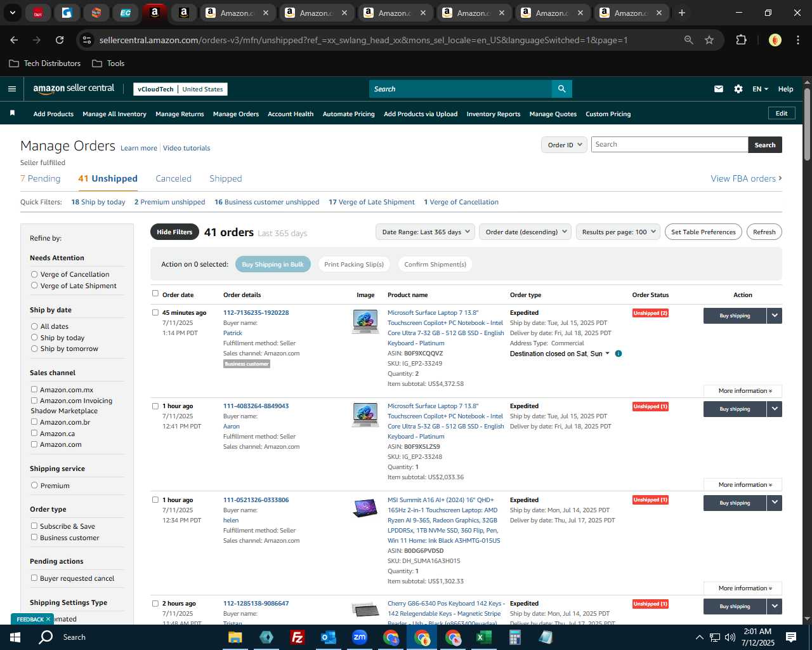Open the Date Range Last 365 days dropdown
The height and width of the screenshot is (650, 812).
coord(425,232)
